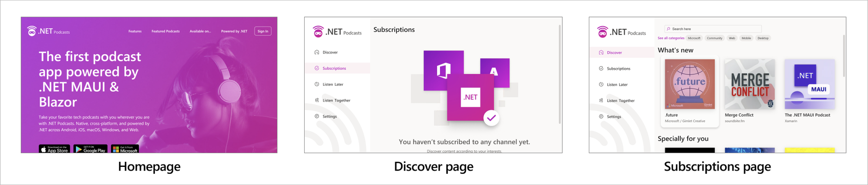Select 'Listen Together' label in empty-subscriptions screenshot sidebar
This screenshot has width=868, height=185.
click(337, 100)
